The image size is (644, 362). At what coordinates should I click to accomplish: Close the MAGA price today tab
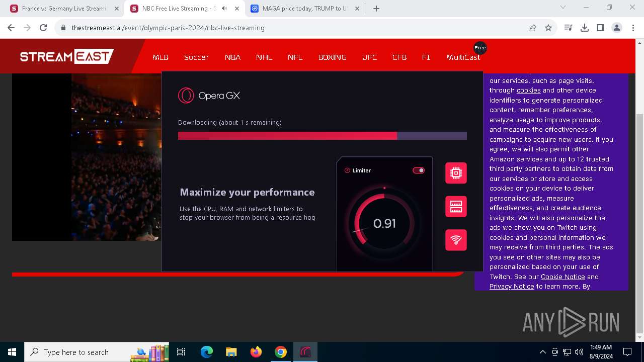(x=357, y=9)
